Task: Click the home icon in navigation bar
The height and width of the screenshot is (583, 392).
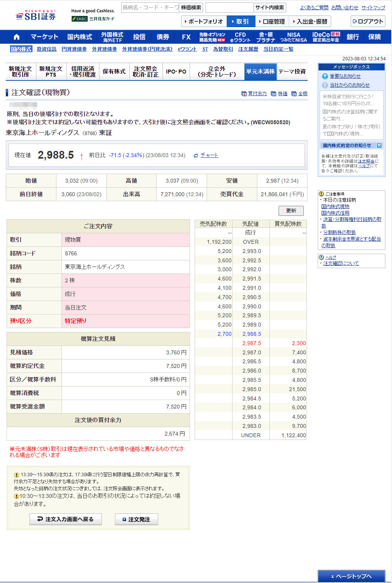Action: tap(16, 37)
